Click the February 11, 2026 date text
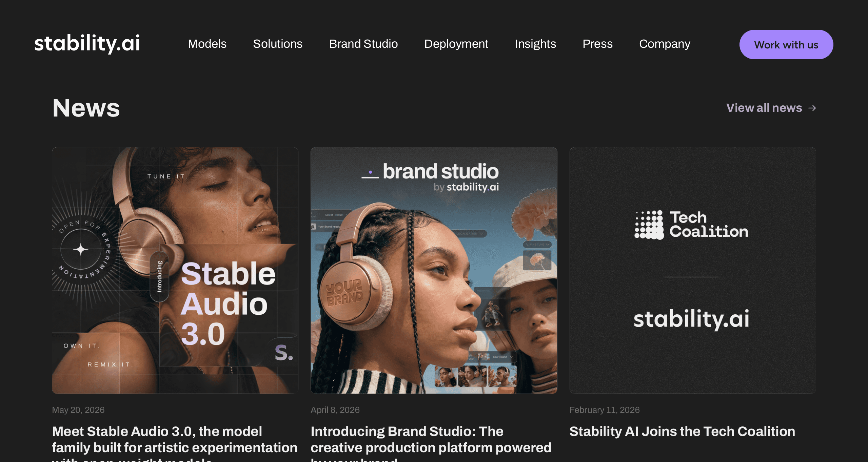868x462 pixels. [605, 410]
